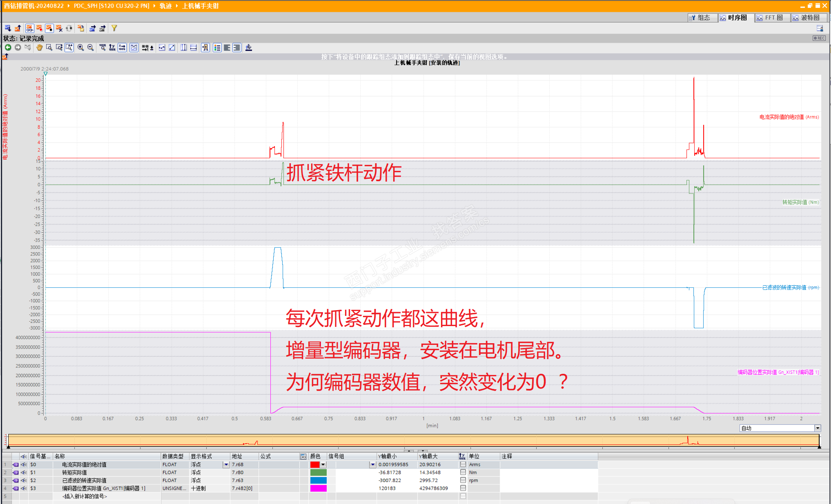Screen dimensions: 831x504
Task: Click the scale Y axis 100% icon
Action: pos(112,48)
